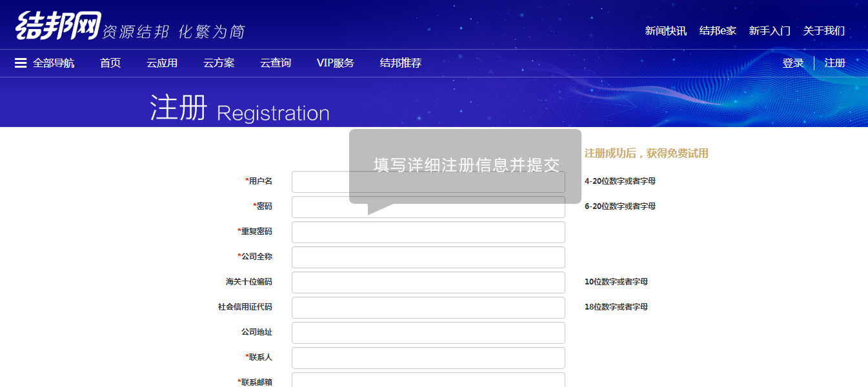Open the 新手入门 link
Image resolution: width=868 pixels, height=387 pixels.
click(769, 31)
